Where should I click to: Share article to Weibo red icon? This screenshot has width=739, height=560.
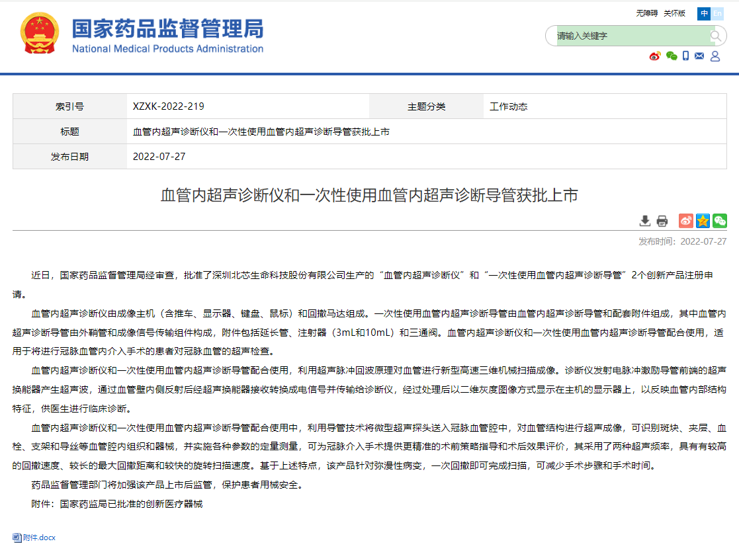pos(686,220)
